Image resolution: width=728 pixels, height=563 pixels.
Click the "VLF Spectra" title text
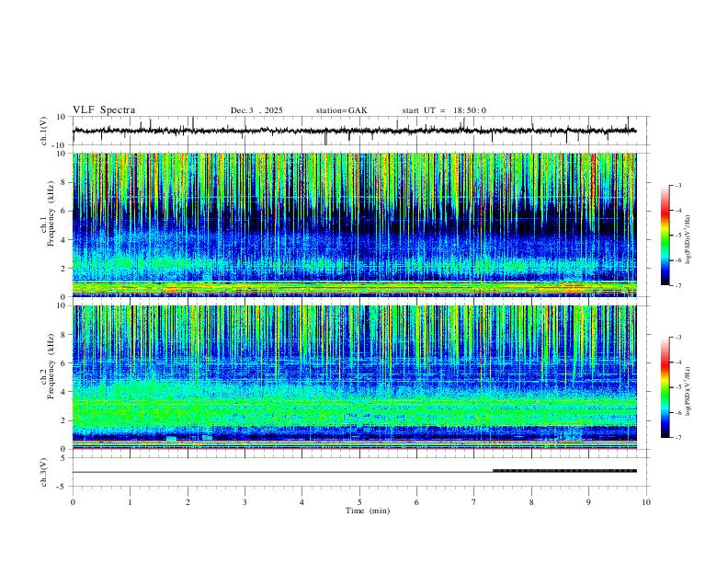104,110
